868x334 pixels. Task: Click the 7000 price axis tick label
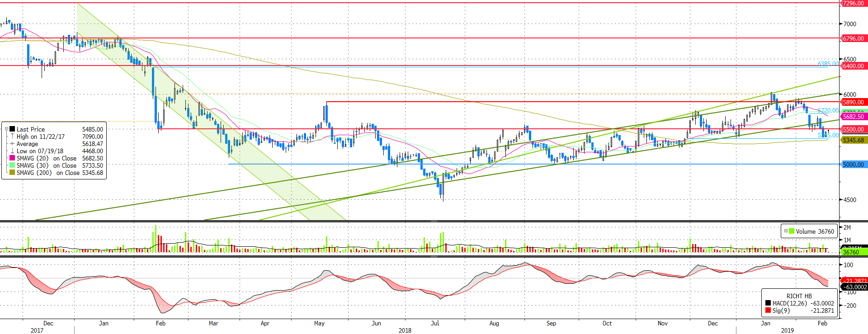point(850,24)
